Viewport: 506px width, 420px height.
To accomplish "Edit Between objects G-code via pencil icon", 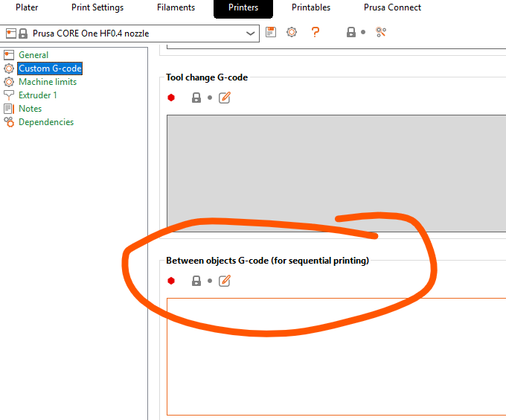I will click(x=225, y=281).
